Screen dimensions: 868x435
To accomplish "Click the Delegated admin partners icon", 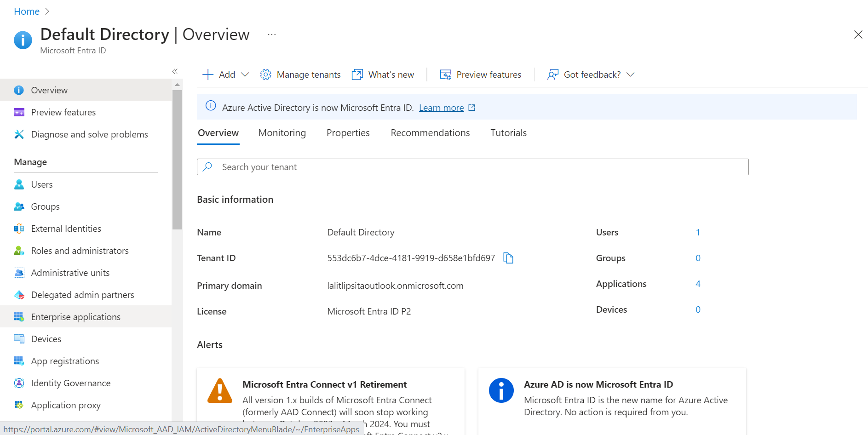I will [19, 295].
